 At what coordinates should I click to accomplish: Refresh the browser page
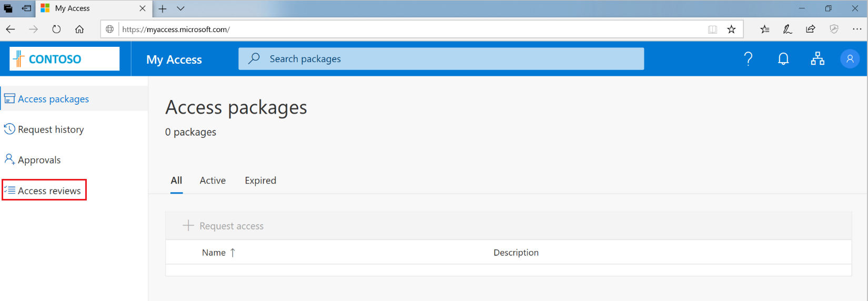pyautogui.click(x=56, y=29)
